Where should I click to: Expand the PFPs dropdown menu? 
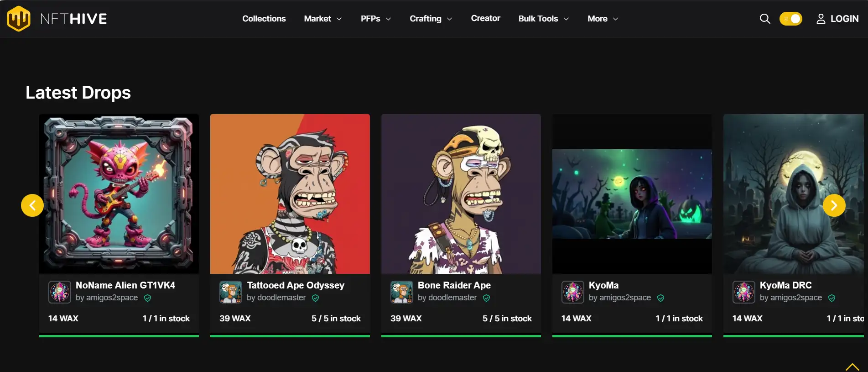(375, 19)
